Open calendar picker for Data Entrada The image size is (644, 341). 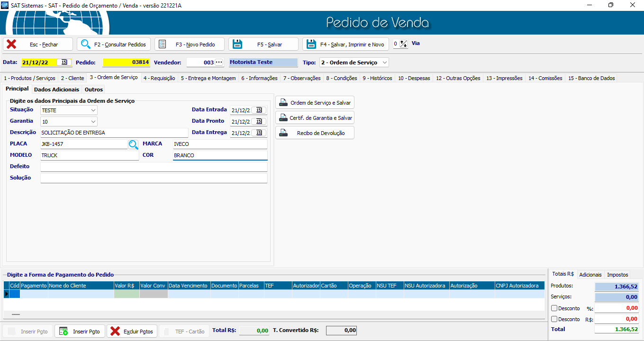[259, 110]
